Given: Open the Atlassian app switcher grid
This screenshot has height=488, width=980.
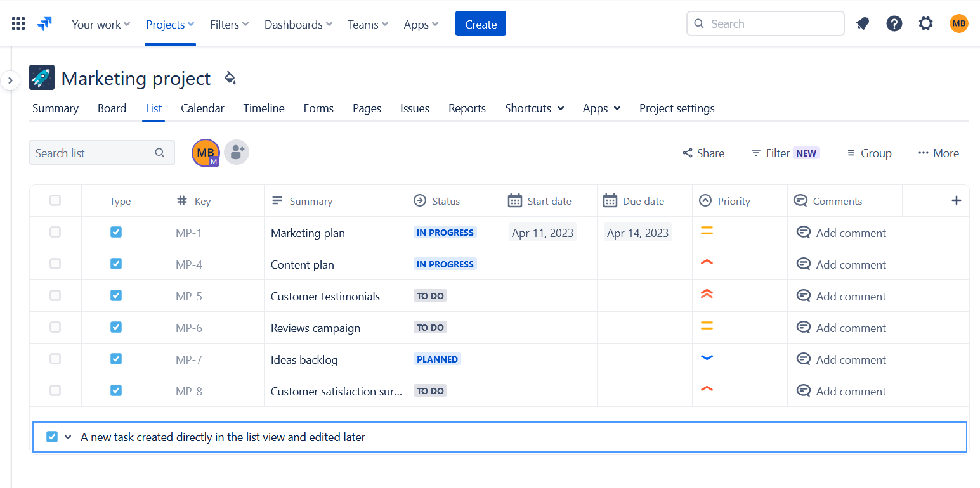Looking at the screenshot, I should 18,23.
